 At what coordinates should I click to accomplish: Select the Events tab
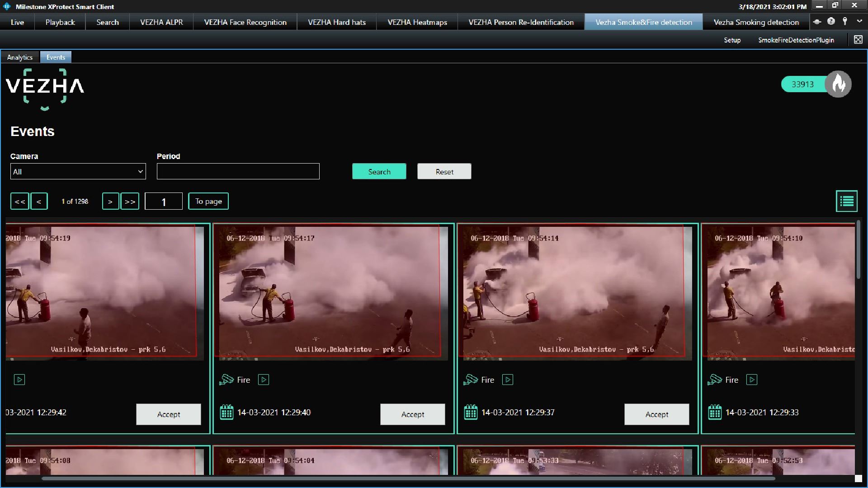(56, 57)
